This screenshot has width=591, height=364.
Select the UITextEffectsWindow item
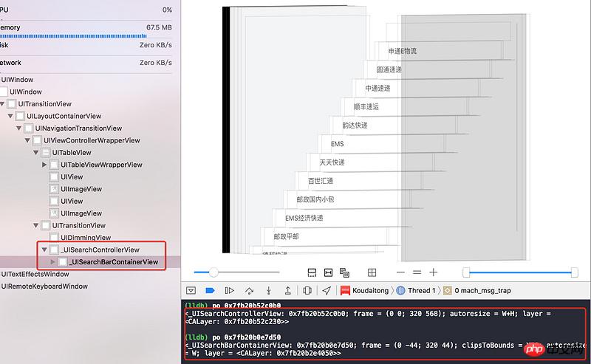(x=35, y=274)
